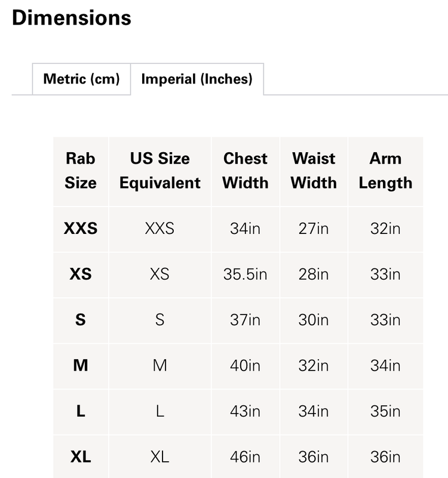Select the Chest Width column header

245,171
